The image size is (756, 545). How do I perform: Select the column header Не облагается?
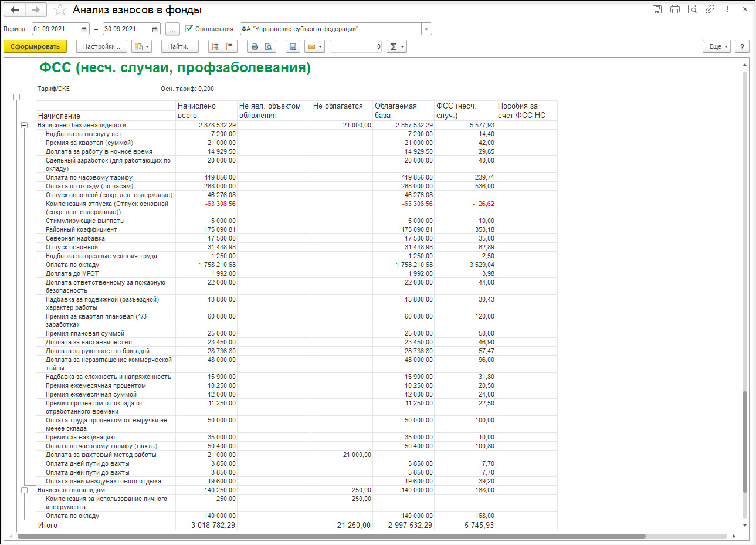pyautogui.click(x=342, y=110)
